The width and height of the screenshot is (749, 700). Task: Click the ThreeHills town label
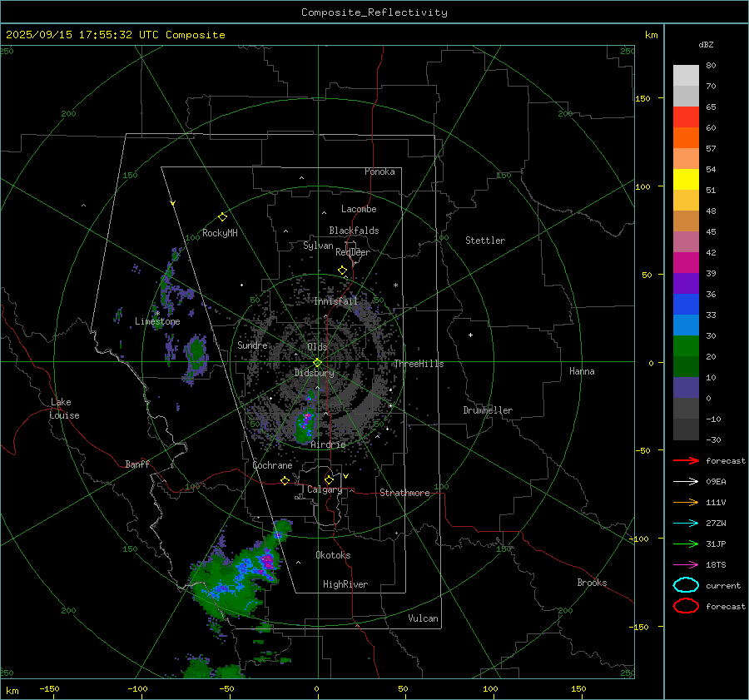(x=419, y=364)
